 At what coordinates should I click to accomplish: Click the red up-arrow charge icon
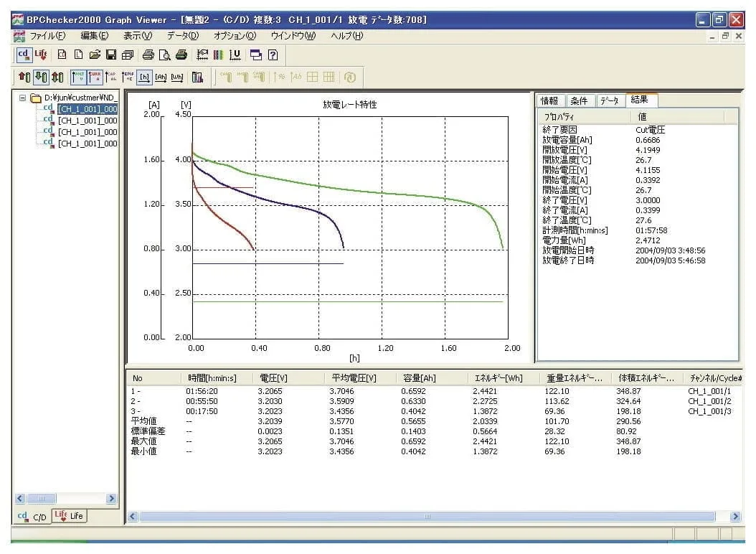pyautogui.click(x=24, y=78)
